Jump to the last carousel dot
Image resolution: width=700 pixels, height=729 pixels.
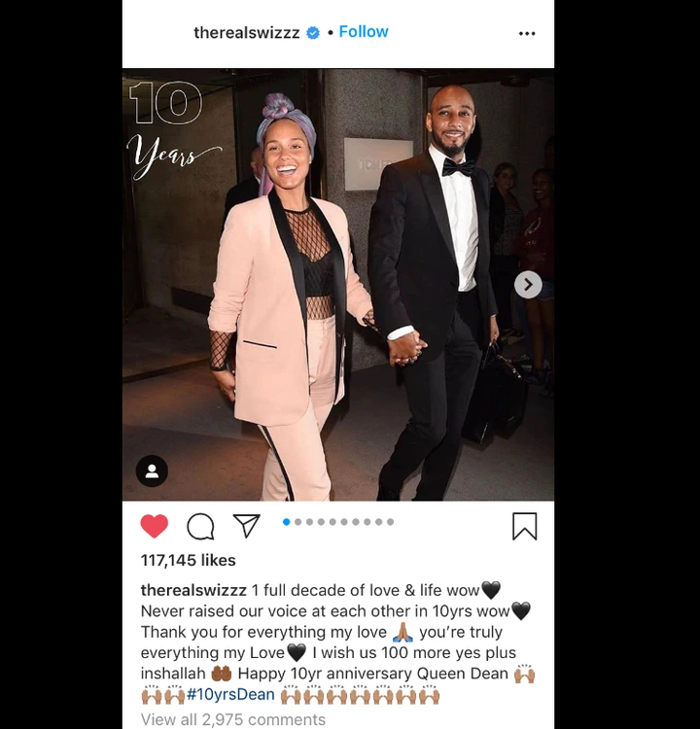[390, 522]
